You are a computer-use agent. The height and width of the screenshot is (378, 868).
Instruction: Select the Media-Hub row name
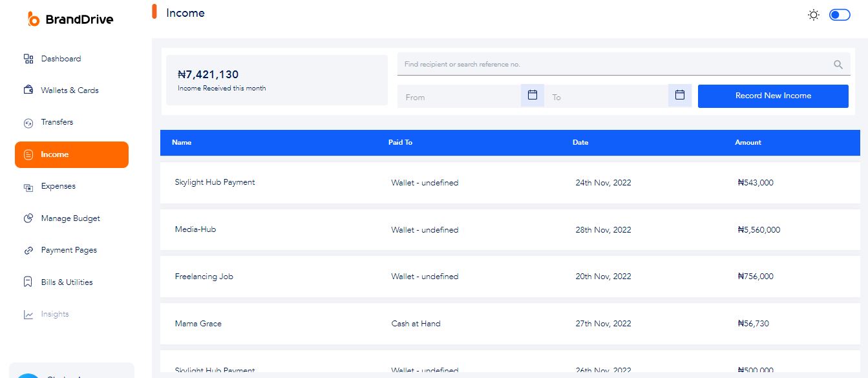click(x=195, y=229)
